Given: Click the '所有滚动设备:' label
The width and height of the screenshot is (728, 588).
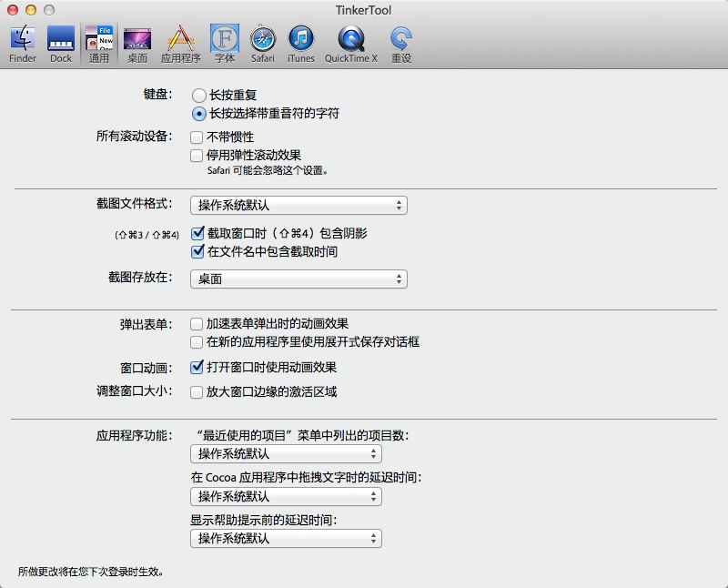Looking at the screenshot, I should point(134,137).
